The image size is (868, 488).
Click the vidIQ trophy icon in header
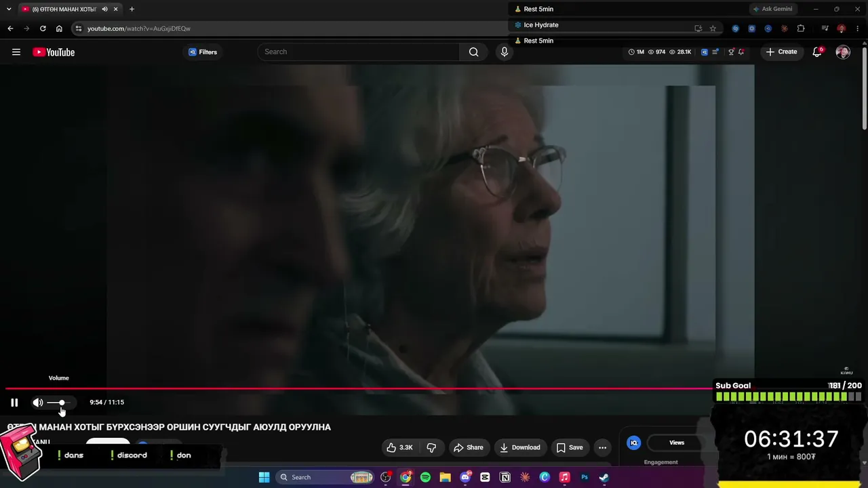point(731,52)
